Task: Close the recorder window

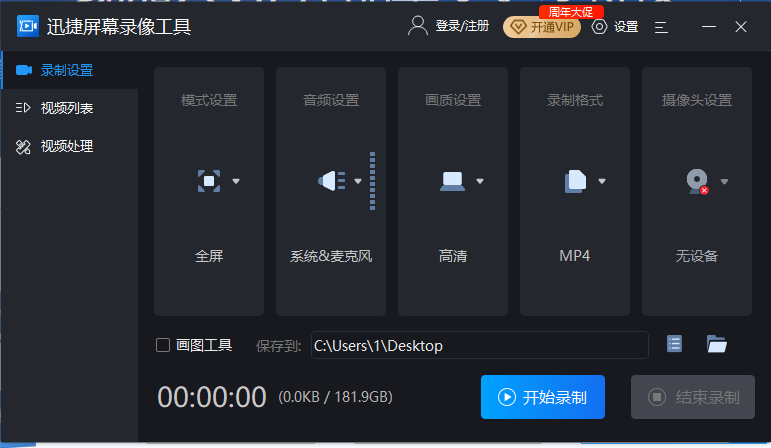Action: pyautogui.click(x=741, y=27)
